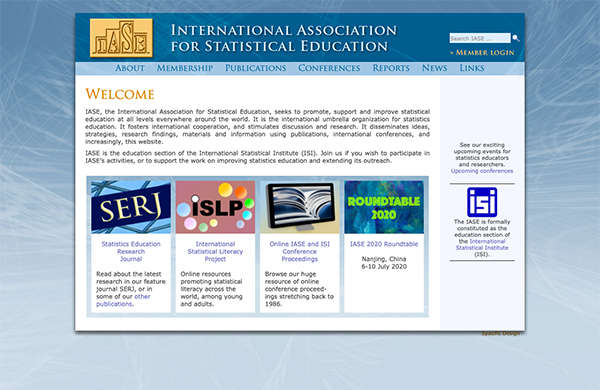Open the Publications menu
600x390 pixels.
(256, 68)
